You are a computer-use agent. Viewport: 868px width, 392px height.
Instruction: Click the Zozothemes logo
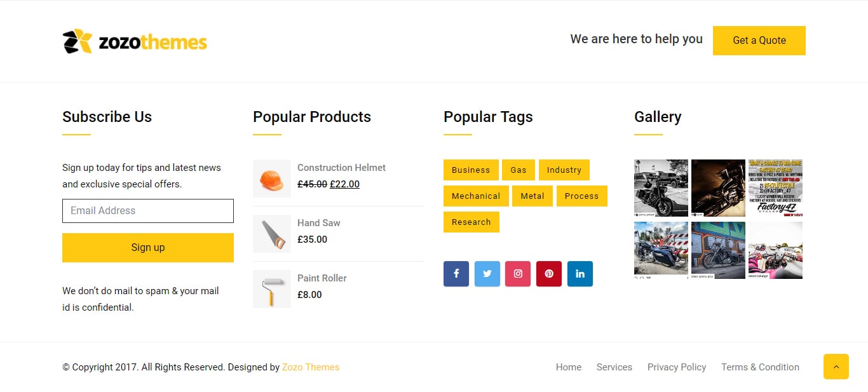pos(135,41)
